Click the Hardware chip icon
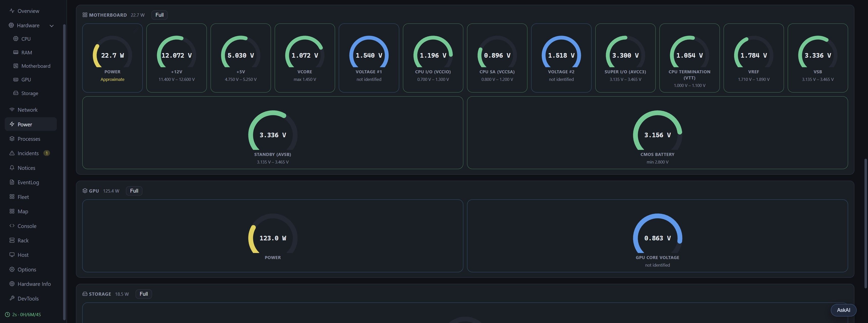Viewport: 868px width, 323px height. [11, 25]
